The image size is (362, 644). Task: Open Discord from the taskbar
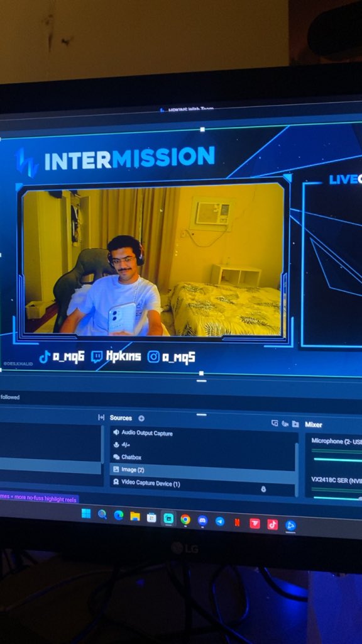[202, 520]
